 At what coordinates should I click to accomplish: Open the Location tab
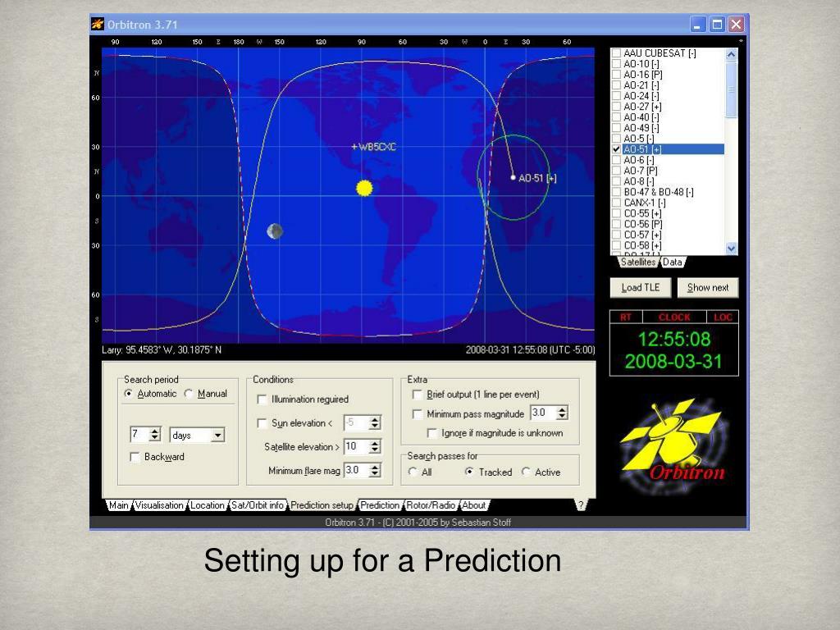point(208,505)
